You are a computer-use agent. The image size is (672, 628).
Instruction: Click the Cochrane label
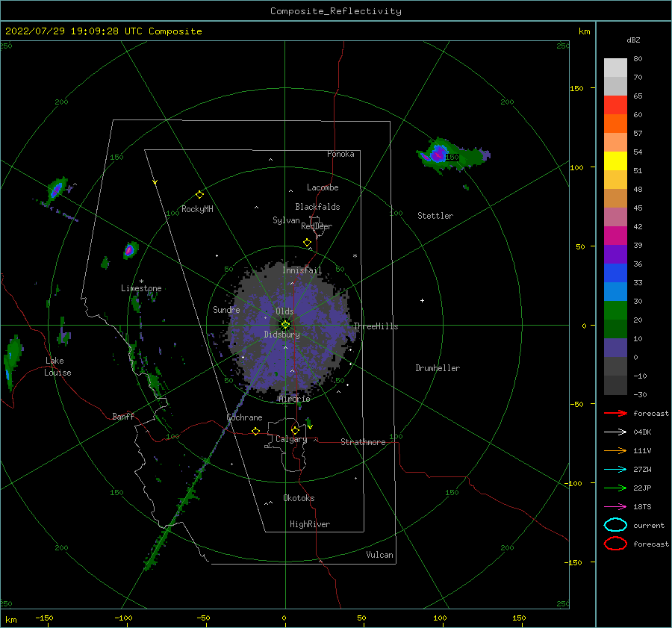coord(244,417)
